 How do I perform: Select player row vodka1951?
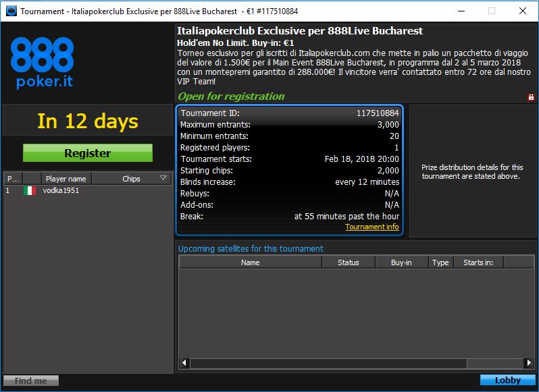[x=88, y=190]
